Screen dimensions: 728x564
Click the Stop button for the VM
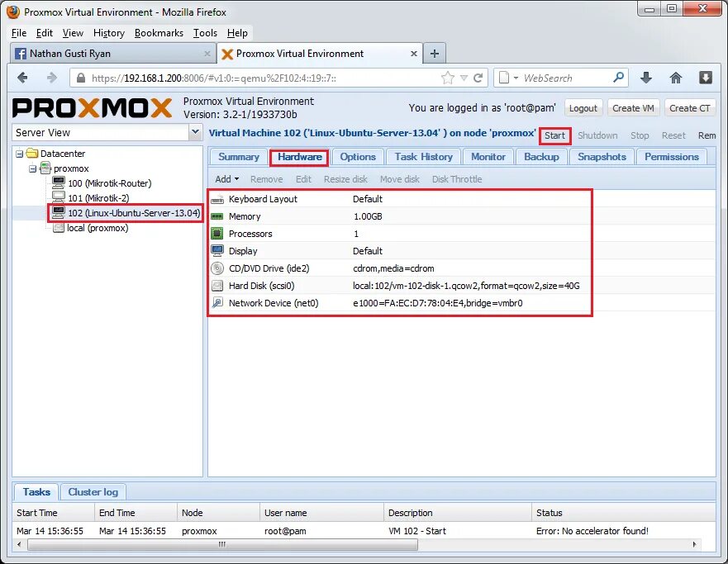tap(640, 135)
